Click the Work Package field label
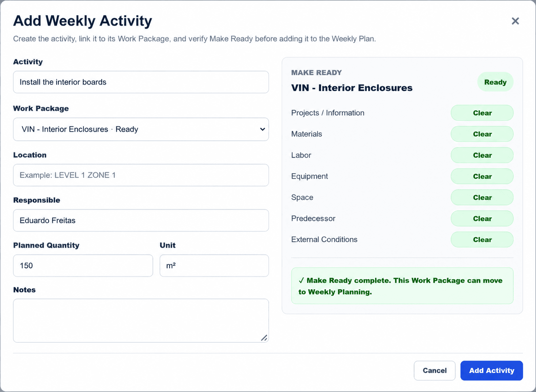The image size is (536, 392). pyautogui.click(x=41, y=109)
